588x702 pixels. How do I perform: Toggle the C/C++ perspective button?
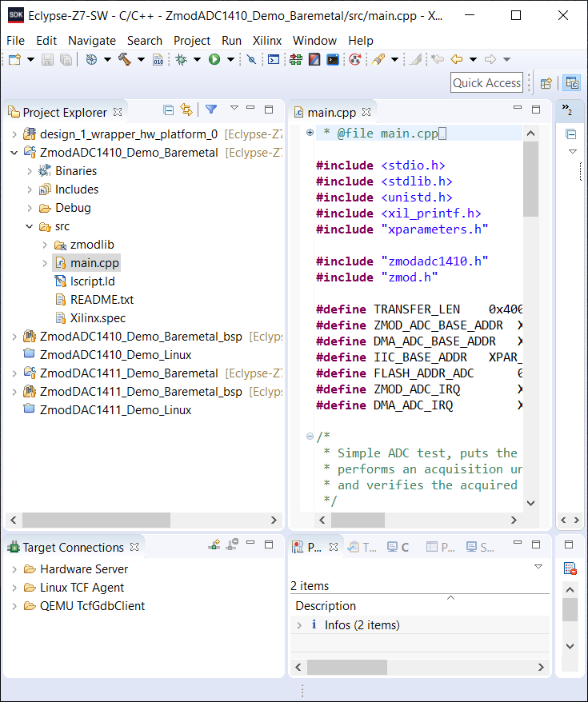coord(572,83)
